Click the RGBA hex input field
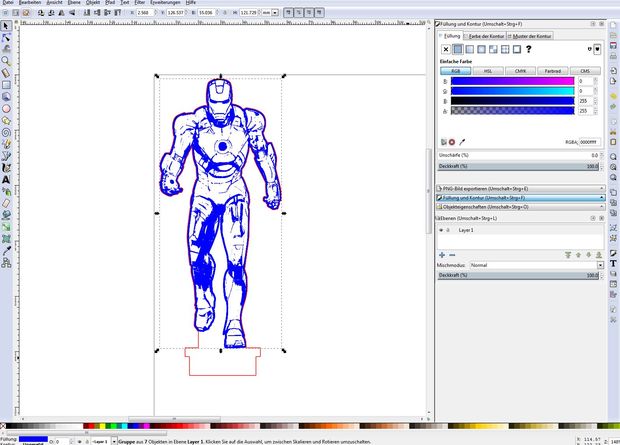This screenshot has width=620, height=445. click(x=590, y=142)
